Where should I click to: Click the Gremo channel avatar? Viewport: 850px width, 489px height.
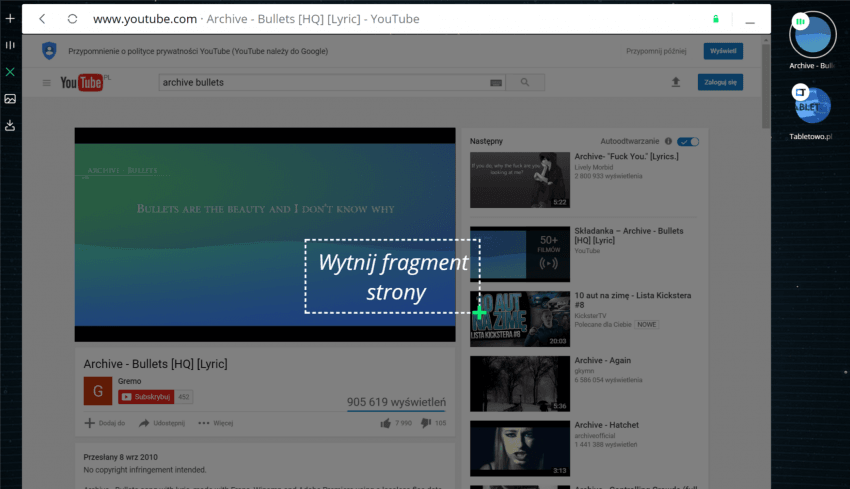click(98, 391)
